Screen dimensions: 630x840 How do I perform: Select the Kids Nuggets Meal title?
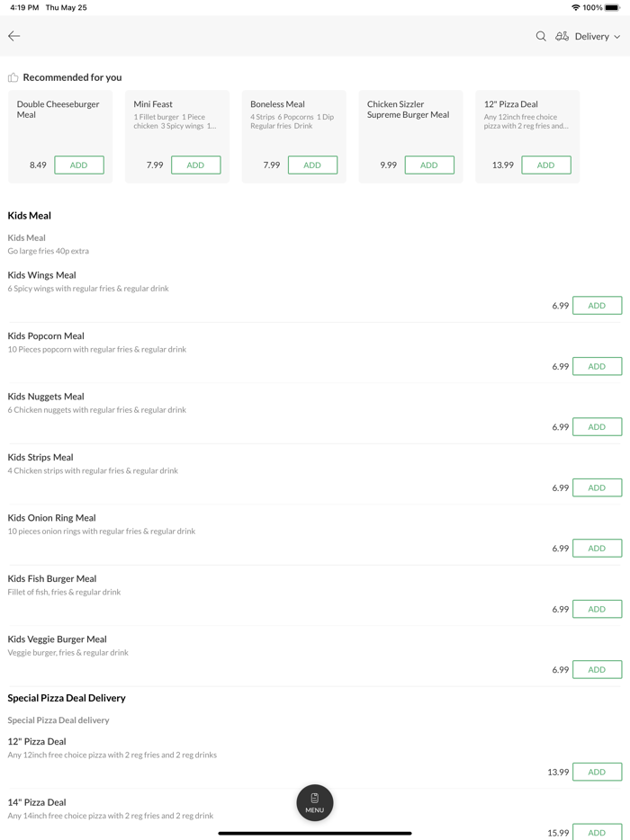(46, 397)
